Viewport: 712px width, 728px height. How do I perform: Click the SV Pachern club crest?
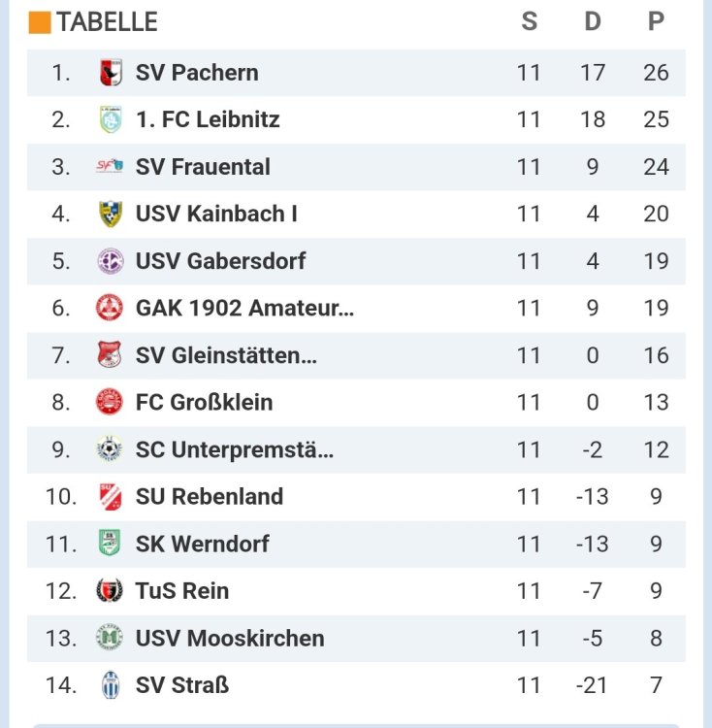[x=111, y=73]
